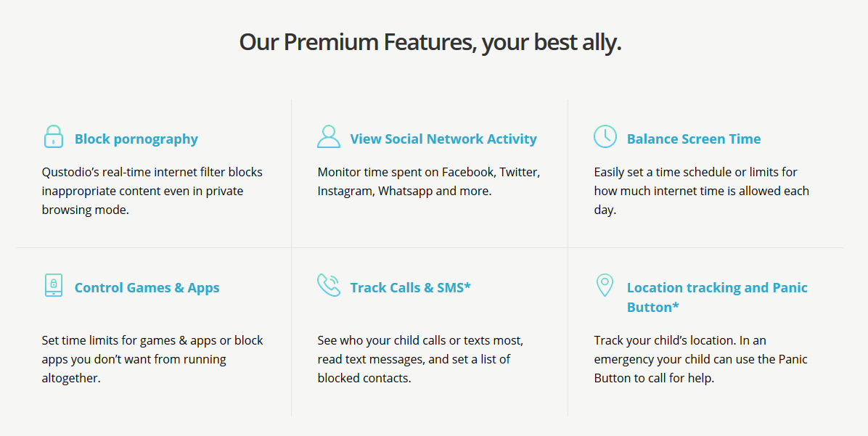868x436 pixels.
Task: Click the ringing phone icon for Track Calls
Action: pos(329,285)
